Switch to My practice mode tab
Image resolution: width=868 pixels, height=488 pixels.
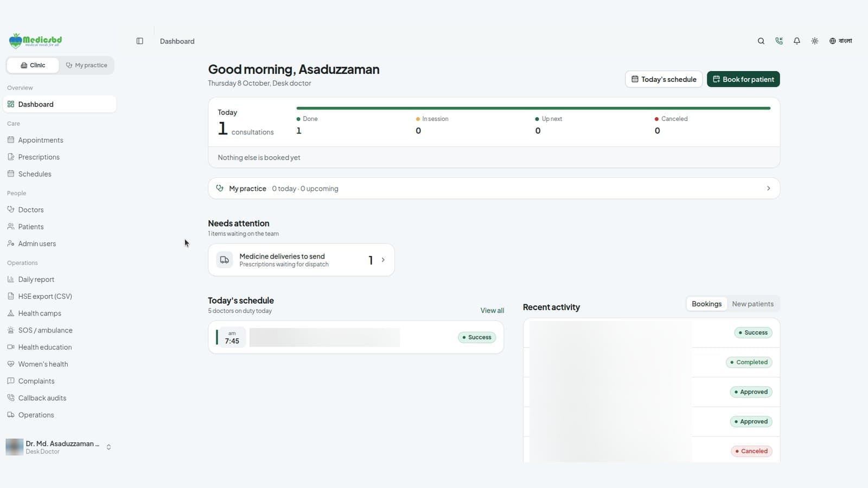[x=87, y=65]
